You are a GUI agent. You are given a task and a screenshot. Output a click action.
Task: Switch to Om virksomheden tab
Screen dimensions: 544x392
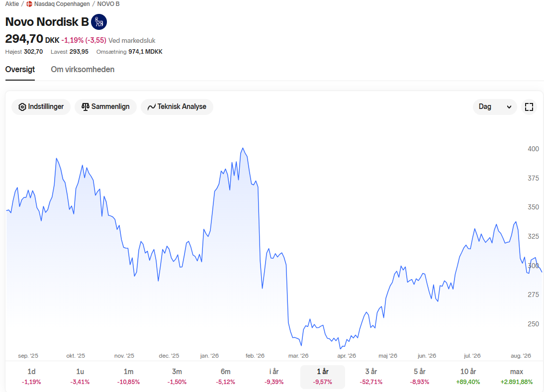83,70
